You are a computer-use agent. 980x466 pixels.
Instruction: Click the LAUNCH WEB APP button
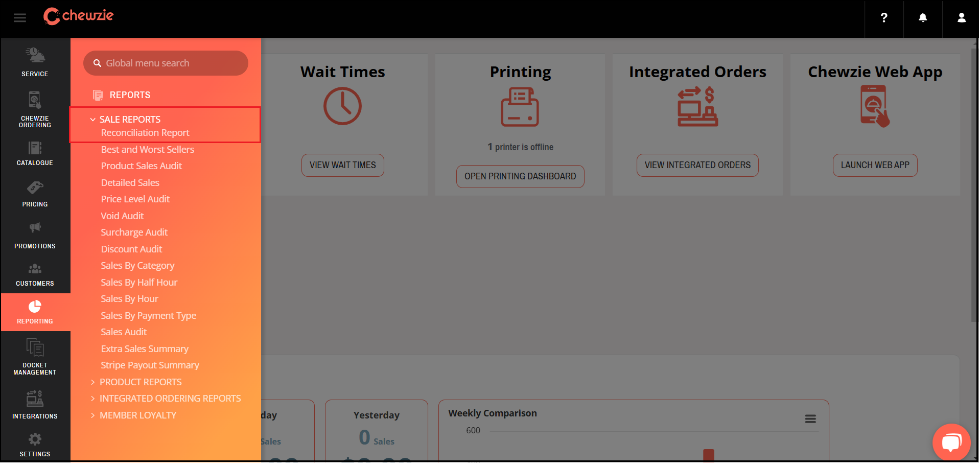click(x=875, y=166)
